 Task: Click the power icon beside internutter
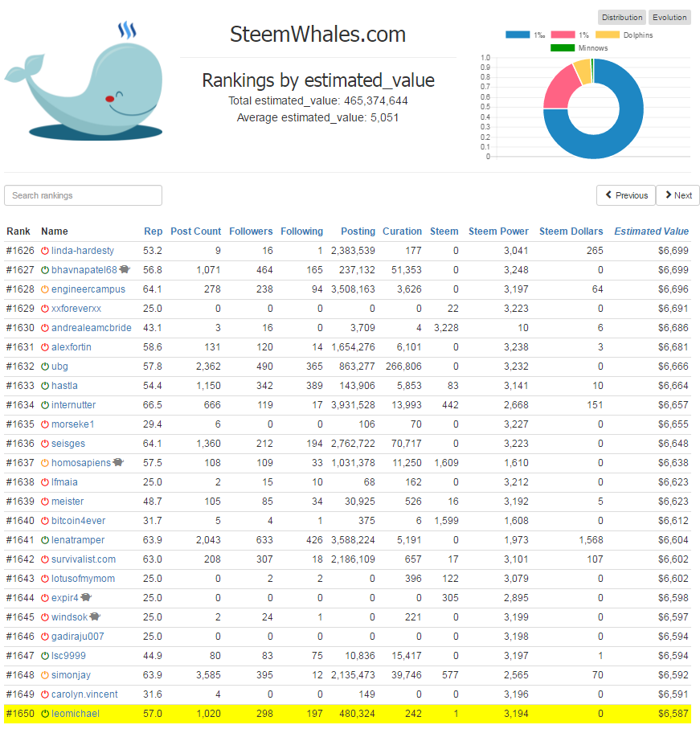click(x=45, y=405)
